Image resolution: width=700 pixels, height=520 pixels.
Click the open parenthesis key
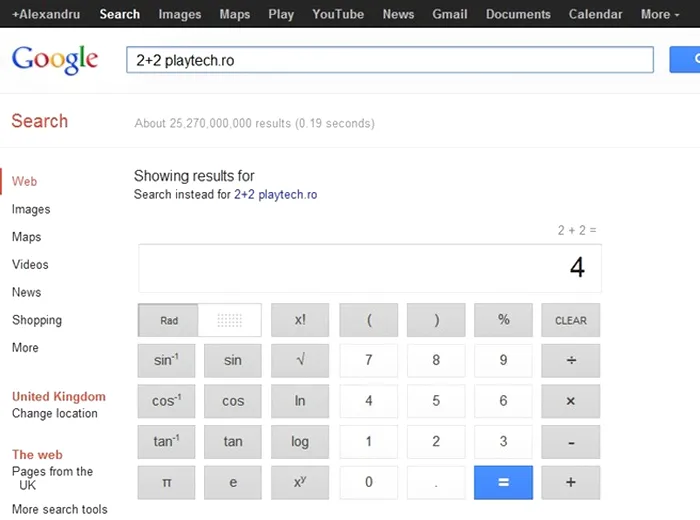[x=369, y=320]
